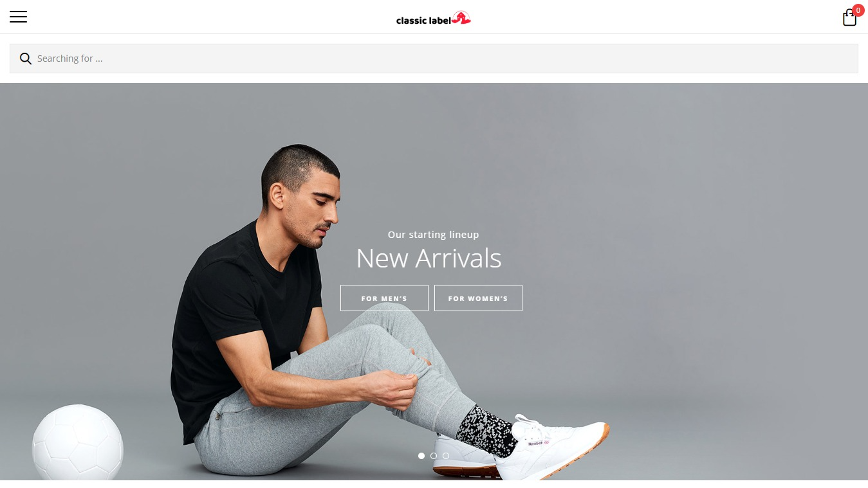This screenshot has width=868, height=488.
Task: Jump to the third carousel slide dot
Action: [x=446, y=456]
